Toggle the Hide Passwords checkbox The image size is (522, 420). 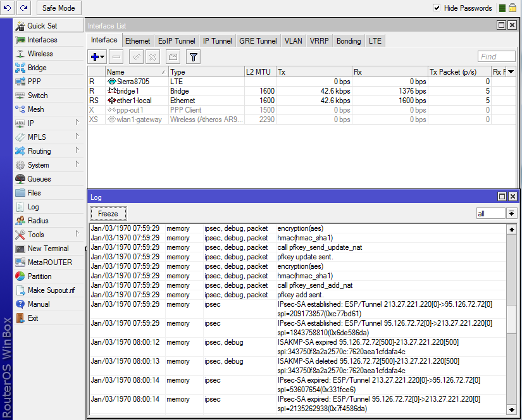coord(437,8)
